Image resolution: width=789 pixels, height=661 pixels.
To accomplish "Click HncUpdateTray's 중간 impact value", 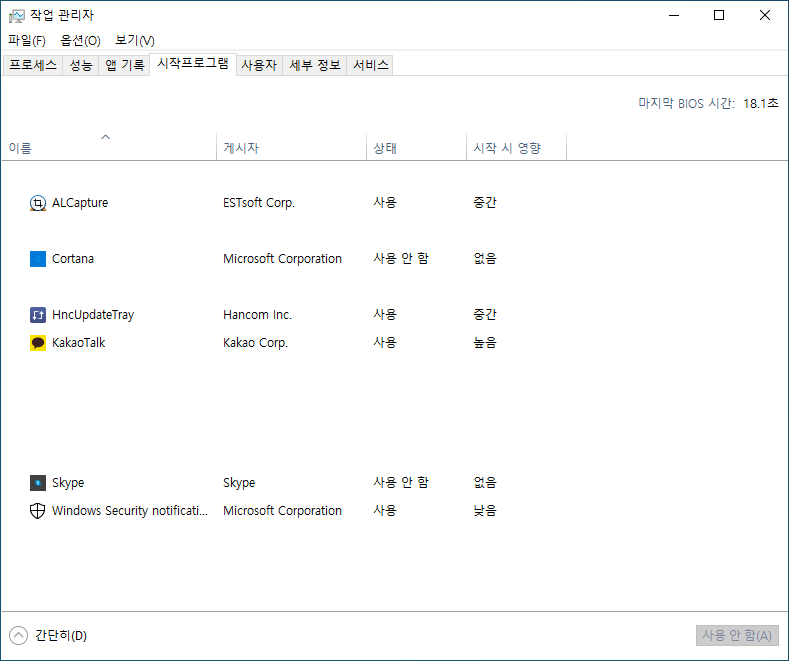I will click(x=485, y=315).
